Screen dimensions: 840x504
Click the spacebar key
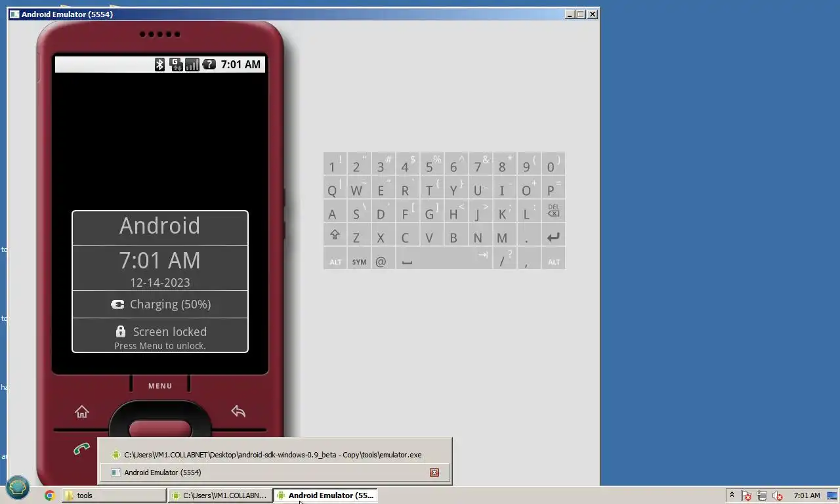pos(444,259)
